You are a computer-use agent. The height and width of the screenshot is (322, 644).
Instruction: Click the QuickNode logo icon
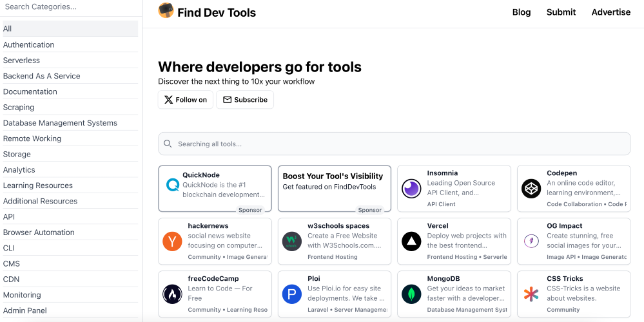click(x=173, y=185)
